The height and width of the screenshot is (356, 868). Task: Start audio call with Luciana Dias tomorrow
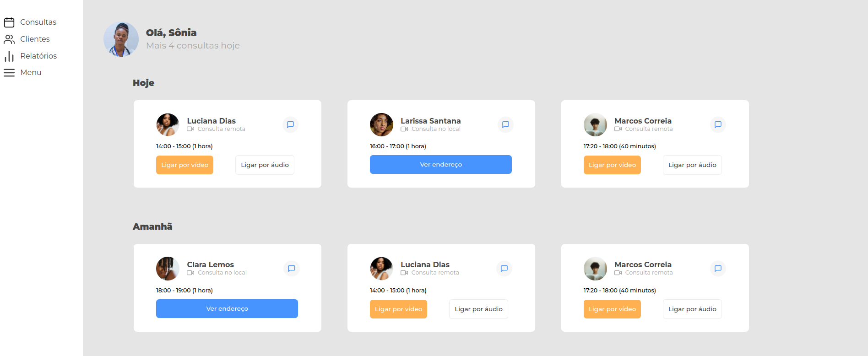[x=478, y=309]
